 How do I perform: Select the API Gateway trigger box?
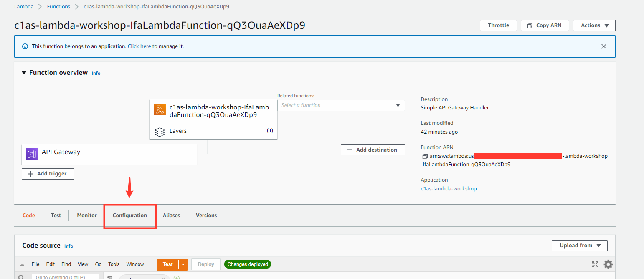pyautogui.click(x=109, y=154)
